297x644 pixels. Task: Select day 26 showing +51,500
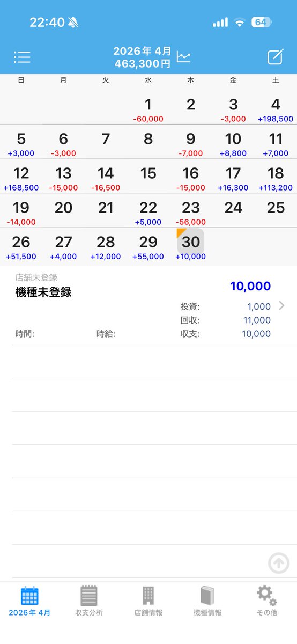(x=21, y=247)
